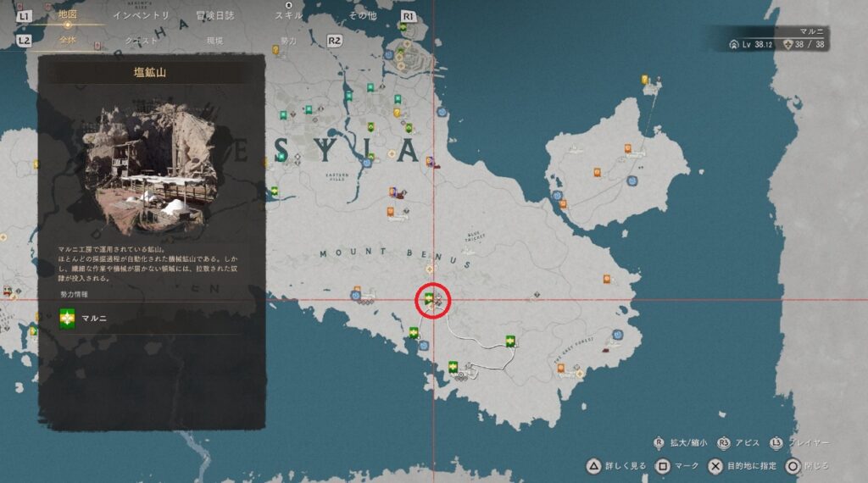Image resolution: width=868 pixels, height=483 pixels.
Task: Click the 閉じる circle button icon
Action: [x=793, y=466]
